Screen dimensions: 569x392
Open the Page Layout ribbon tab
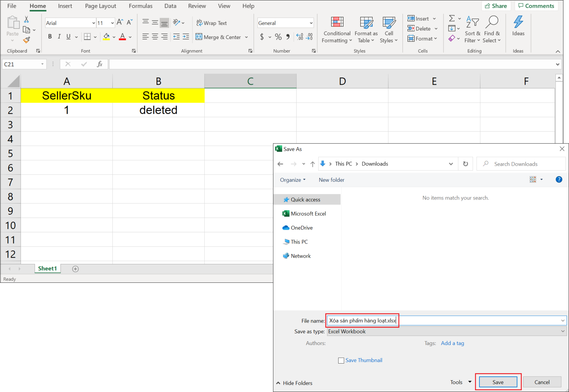(100, 6)
